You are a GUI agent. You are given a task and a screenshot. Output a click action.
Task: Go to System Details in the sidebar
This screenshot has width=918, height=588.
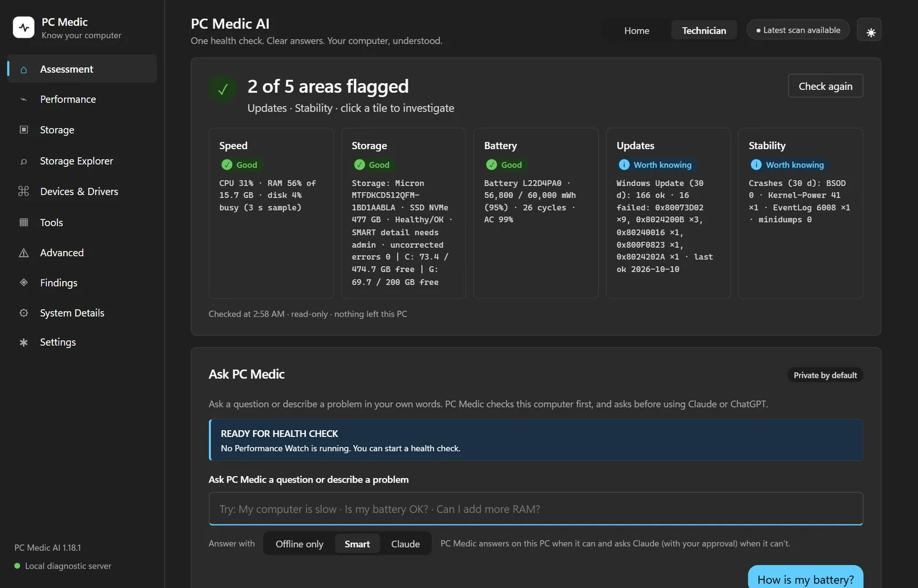(x=82, y=313)
